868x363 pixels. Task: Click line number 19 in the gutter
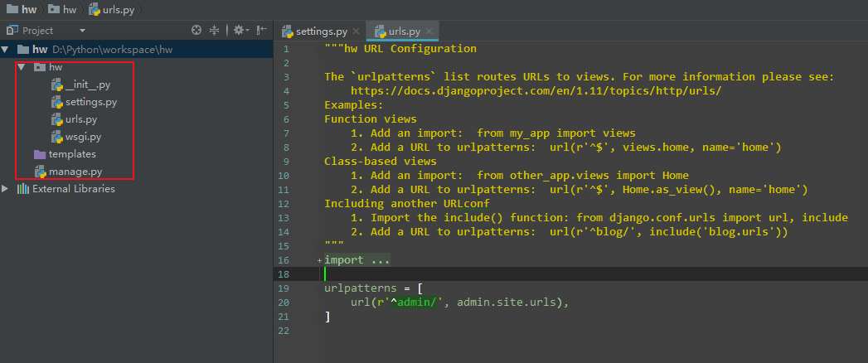click(x=284, y=288)
